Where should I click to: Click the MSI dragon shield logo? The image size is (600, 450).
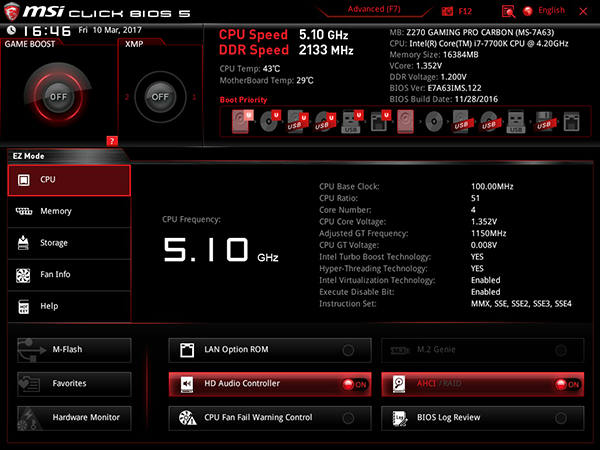coord(11,11)
